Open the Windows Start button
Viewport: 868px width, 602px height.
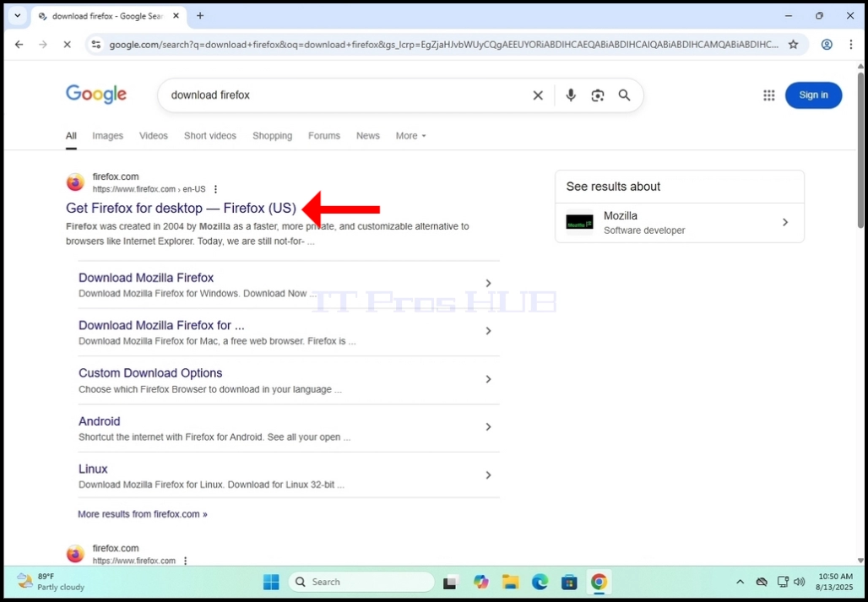[271, 582]
